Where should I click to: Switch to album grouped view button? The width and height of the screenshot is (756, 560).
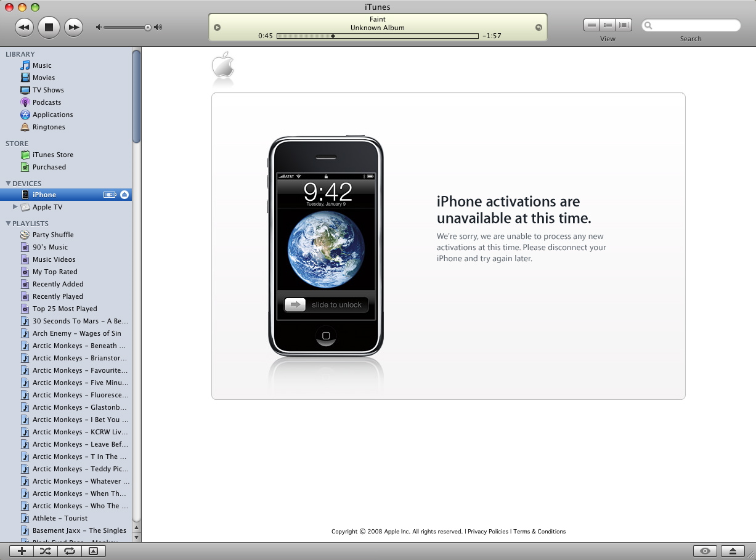point(608,25)
